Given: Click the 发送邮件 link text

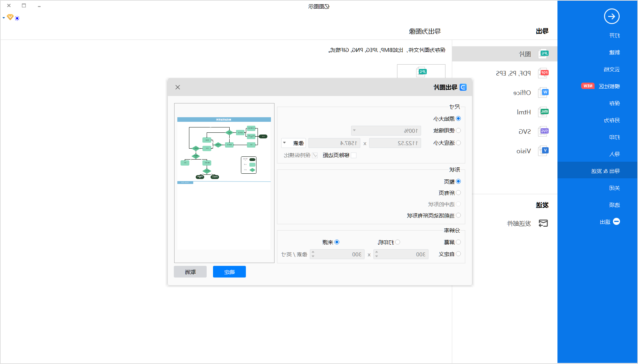Looking at the screenshot, I should [x=519, y=223].
